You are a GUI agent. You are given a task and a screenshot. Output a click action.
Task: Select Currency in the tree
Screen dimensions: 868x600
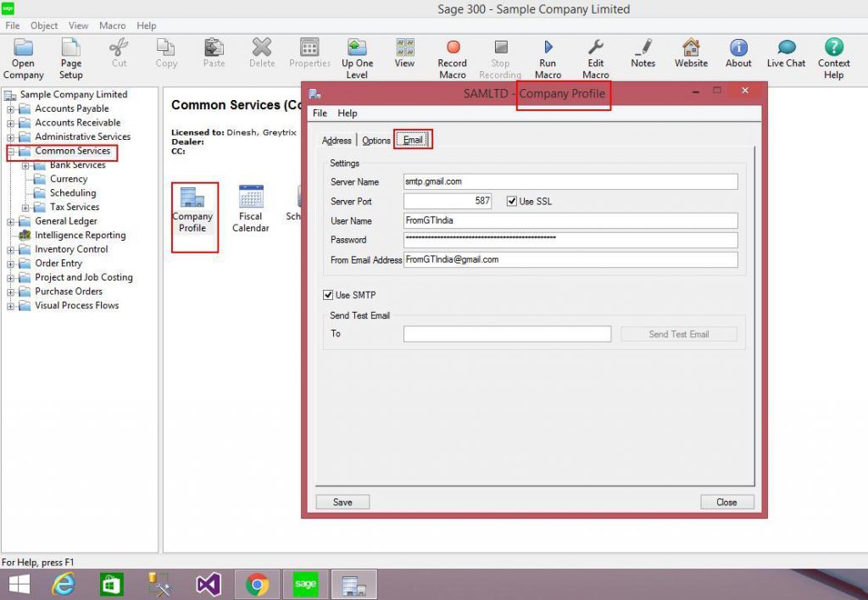point(69,179)
